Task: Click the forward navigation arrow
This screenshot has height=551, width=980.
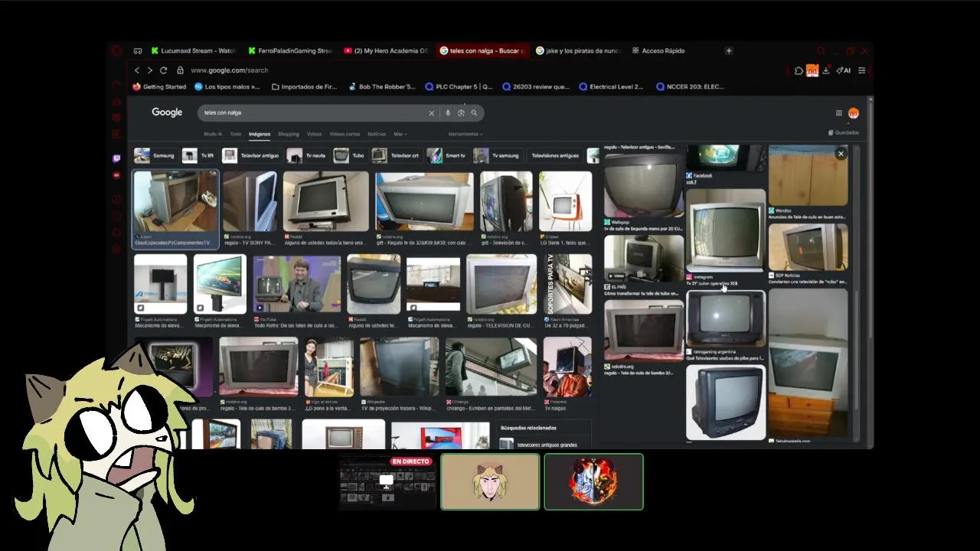Action: tap(150, 70)
